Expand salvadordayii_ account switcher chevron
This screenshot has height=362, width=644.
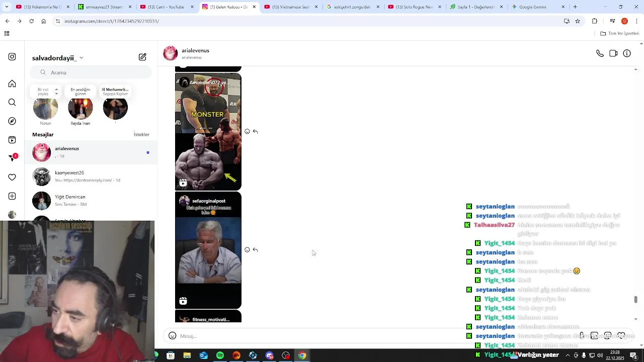[x=82, y=58]
